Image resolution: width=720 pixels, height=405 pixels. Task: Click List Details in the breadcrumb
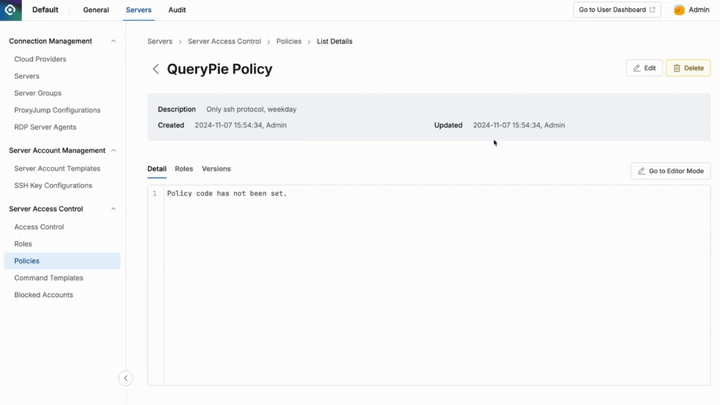click(x=335, y=41)
